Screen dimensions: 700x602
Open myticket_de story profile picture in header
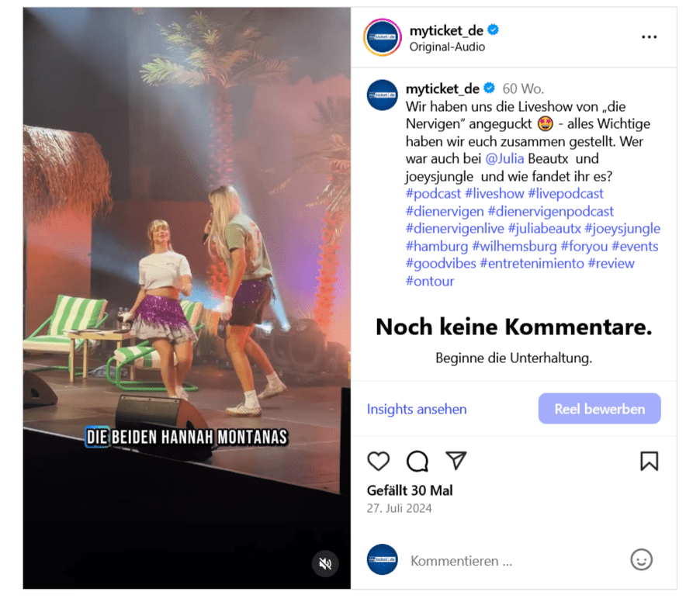pyautogui.click(x=383, y=37)
